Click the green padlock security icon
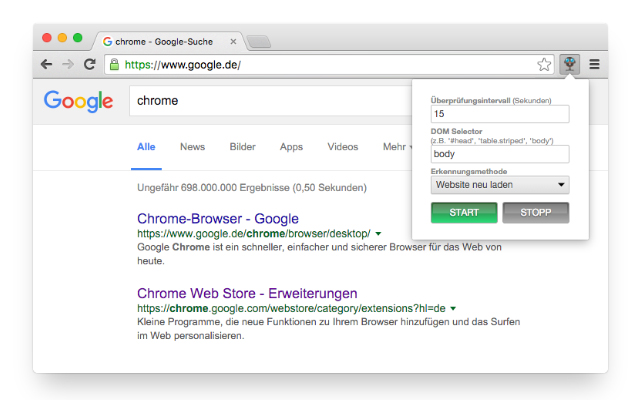640x400 pixels. (115, 64)
